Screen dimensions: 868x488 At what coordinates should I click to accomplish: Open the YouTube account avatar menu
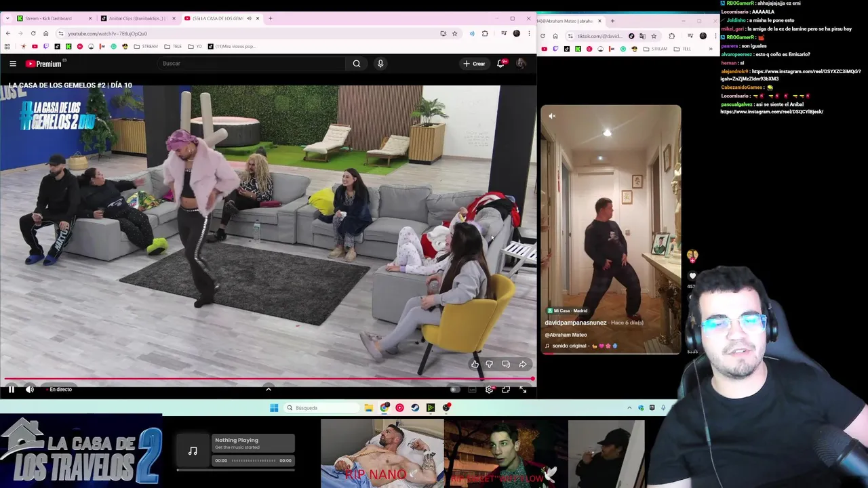click(x=521, y=63)
